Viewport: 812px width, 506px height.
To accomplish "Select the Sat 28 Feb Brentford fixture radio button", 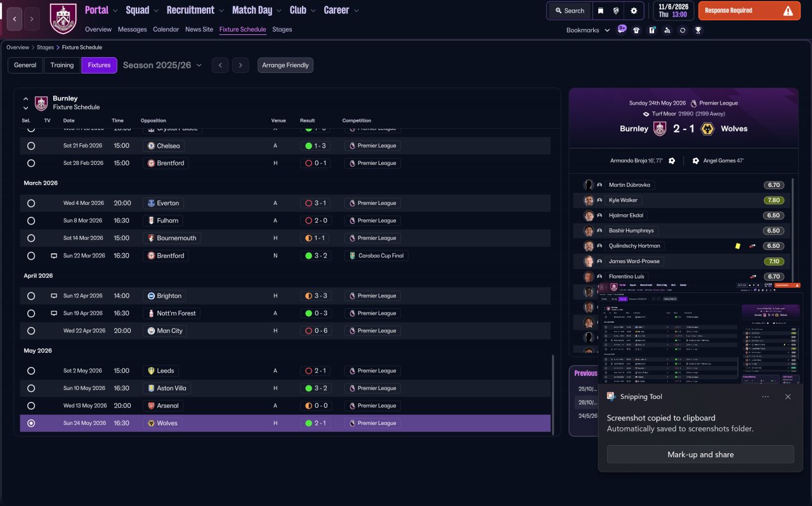I will (31, 163).
